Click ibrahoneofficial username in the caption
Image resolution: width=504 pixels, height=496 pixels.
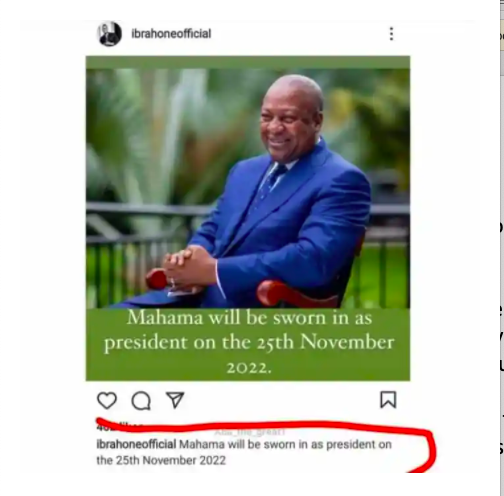tap(136, 444)
